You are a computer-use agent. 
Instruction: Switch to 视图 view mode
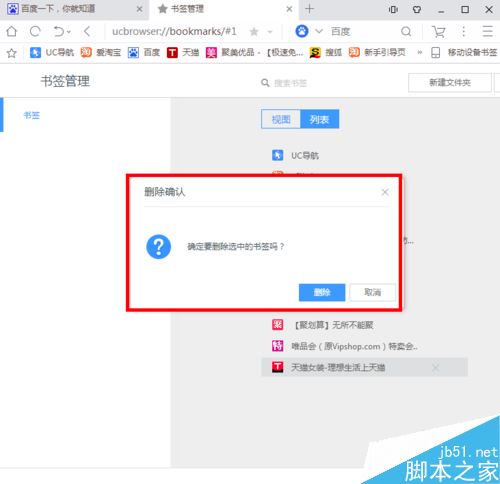point(281,119)
